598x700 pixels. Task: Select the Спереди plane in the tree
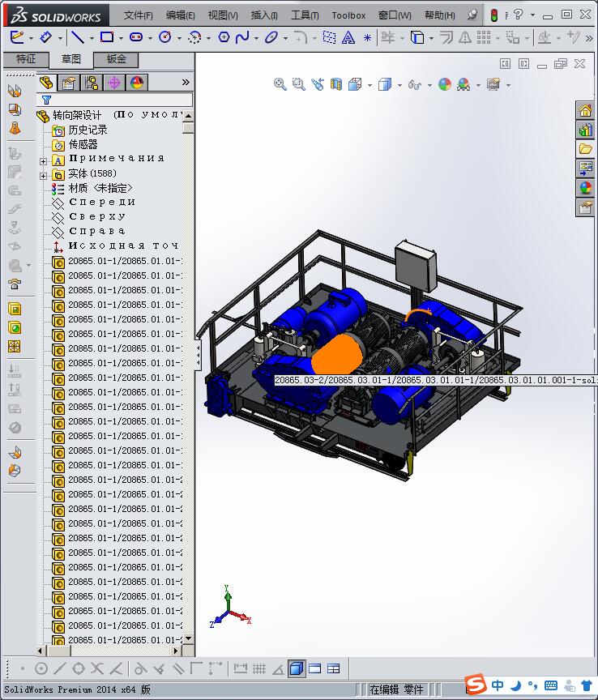(x=102, y=203)
